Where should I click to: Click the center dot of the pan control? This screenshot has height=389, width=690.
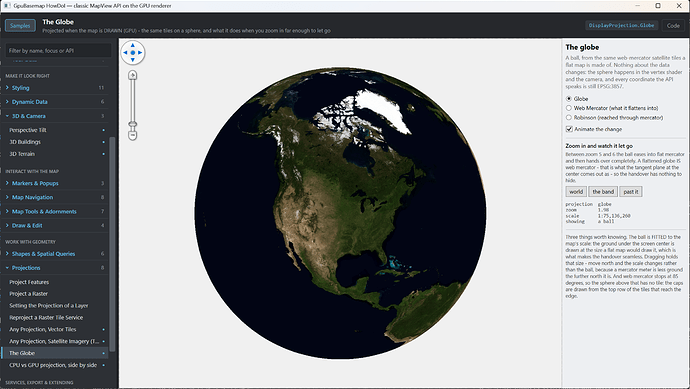point(132,52)
